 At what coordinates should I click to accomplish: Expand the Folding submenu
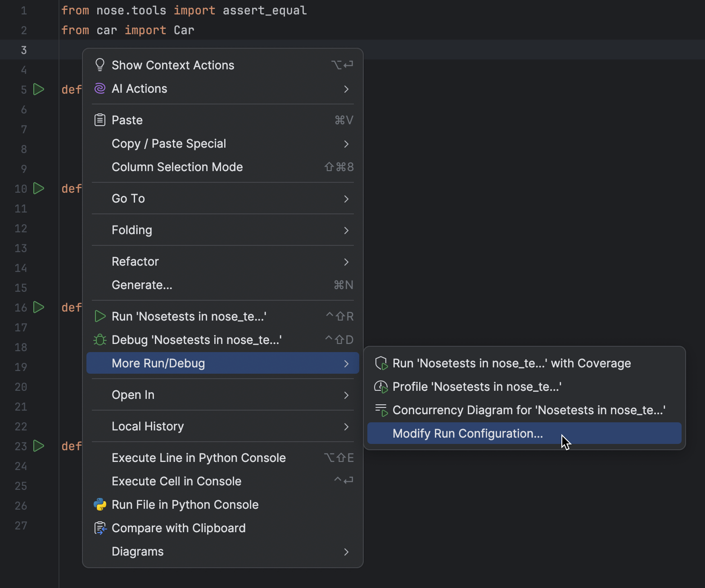(x=132, y=230)
